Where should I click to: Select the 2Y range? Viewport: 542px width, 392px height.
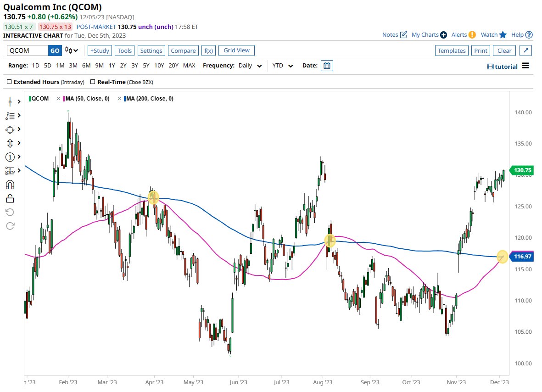(x=123, y=65)
